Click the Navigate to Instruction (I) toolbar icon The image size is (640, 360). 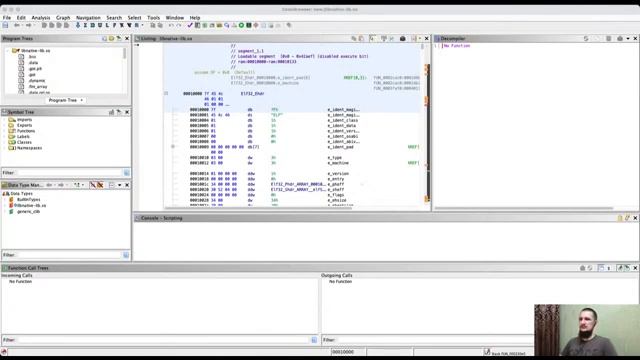coord(85,25)
